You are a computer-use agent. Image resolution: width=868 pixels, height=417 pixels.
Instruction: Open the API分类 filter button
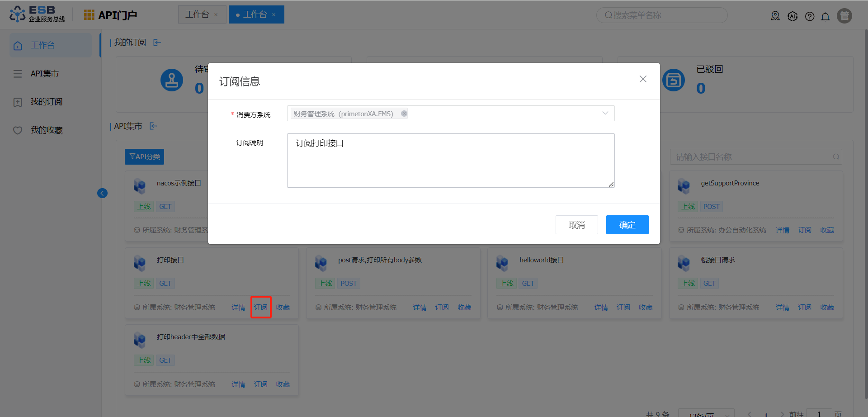point(144,156)
